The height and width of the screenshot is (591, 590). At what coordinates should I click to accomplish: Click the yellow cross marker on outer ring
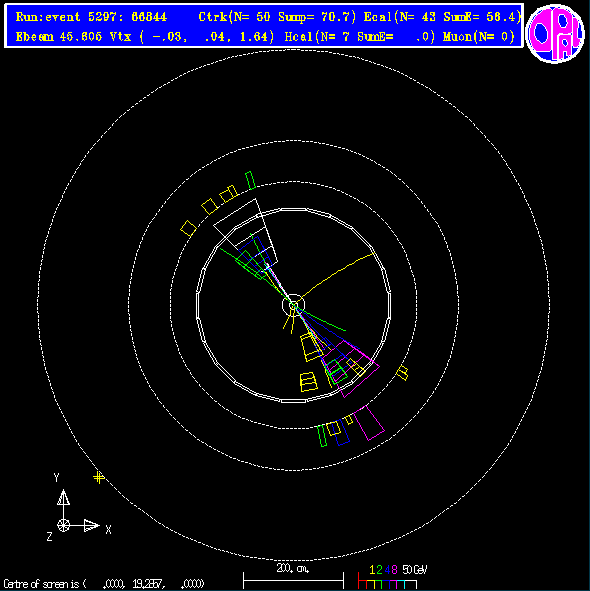[99, 478]
